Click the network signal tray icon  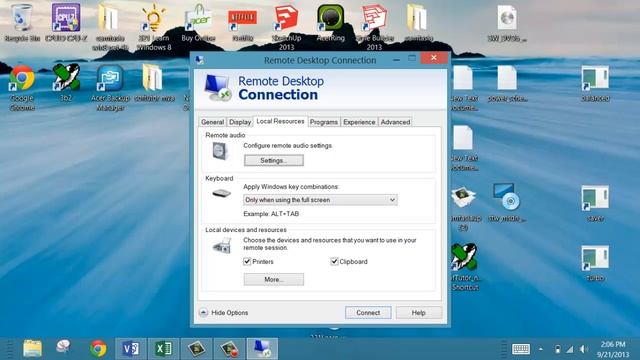570,349
